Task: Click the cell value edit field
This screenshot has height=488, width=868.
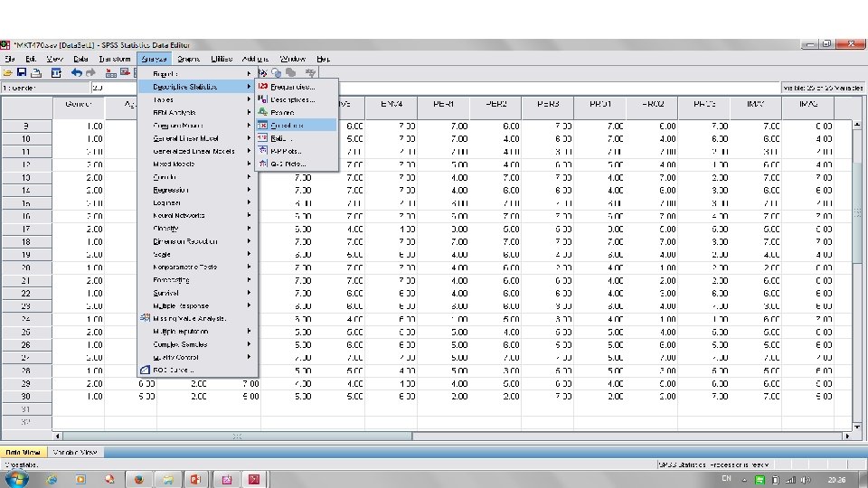Action: pyautogui.click(x=435, y=88)
